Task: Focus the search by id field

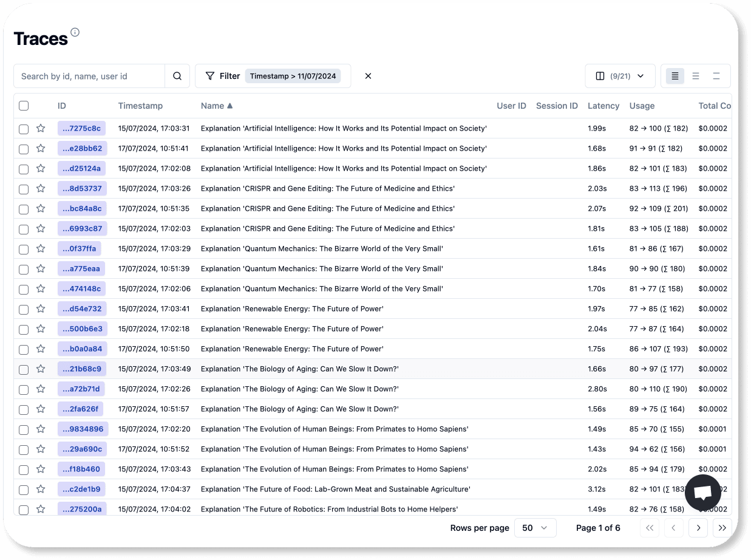Action: [x=89, y=76]
